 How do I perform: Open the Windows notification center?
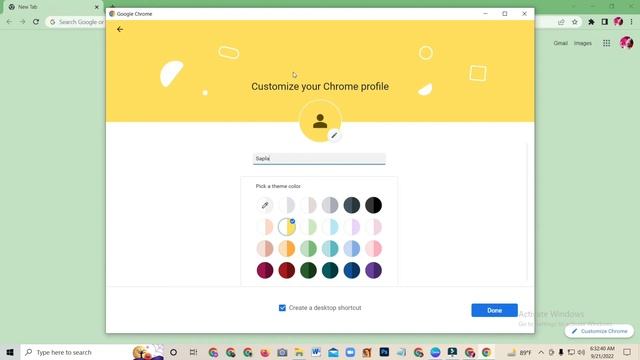coord(627,352)
